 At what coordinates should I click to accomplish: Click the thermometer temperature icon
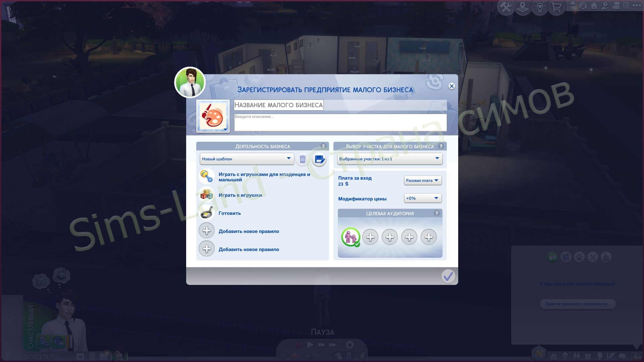click(350, 356)
